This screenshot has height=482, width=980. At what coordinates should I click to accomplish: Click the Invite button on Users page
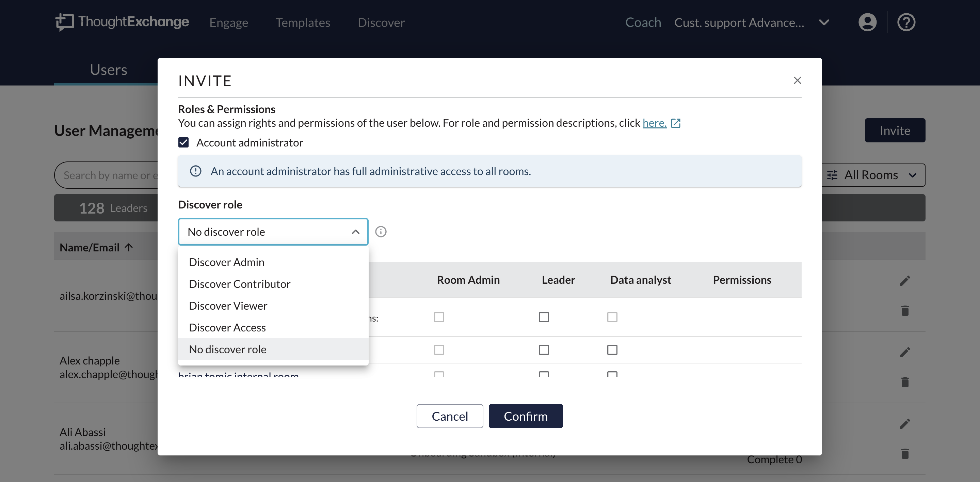(x=895, y=130)
